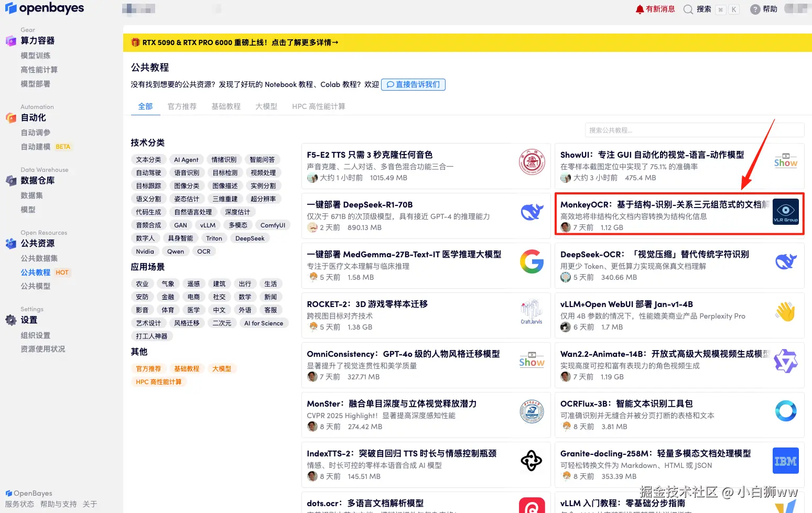Click the DeepSeek-R1-70B whale logo

tap(532, 211)
